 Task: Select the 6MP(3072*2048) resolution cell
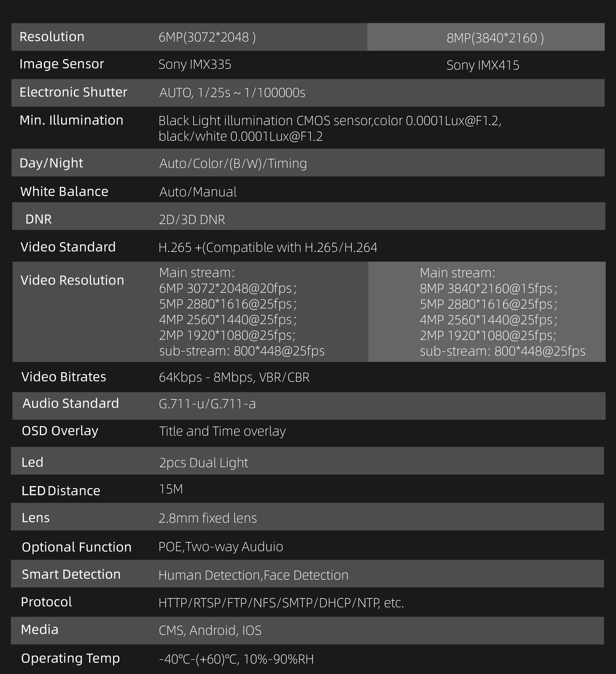point(207,37)
